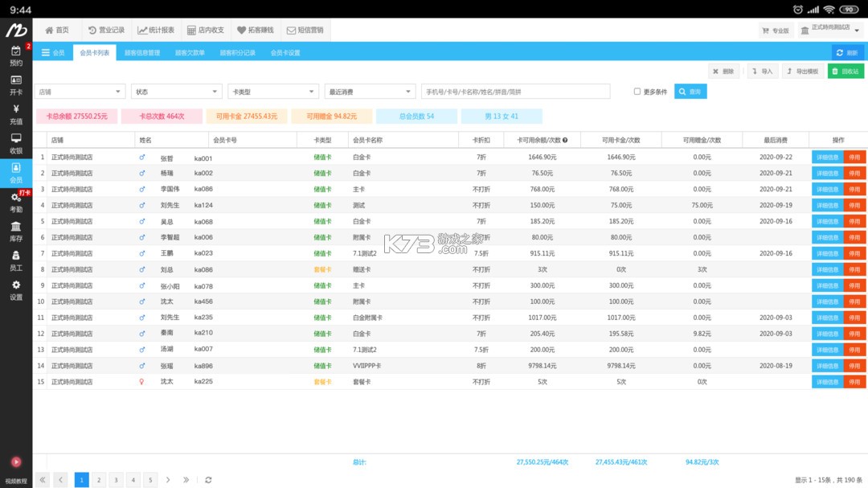Click the 专业版 cart icon button
The width and height of the screenshot is (868, 488).
tap(775, 31)
